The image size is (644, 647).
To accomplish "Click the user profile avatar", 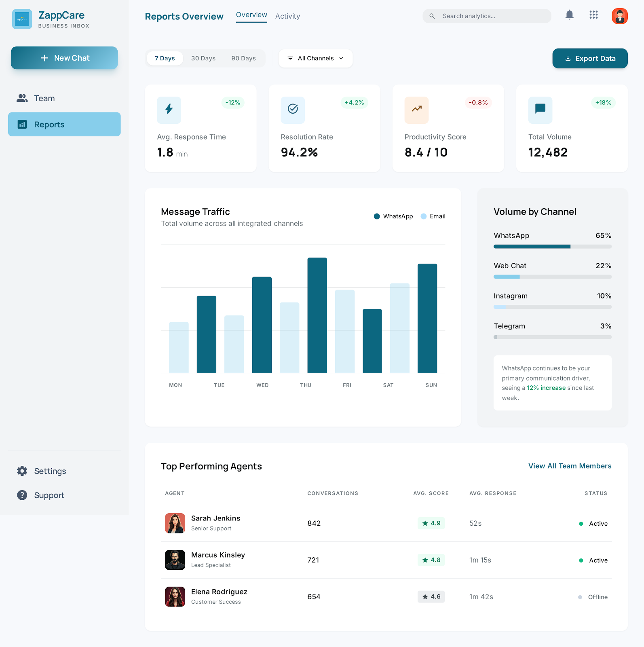I will pyautogui.click(x=619, y=16).
